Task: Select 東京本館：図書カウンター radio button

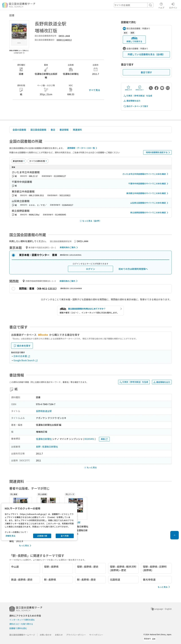Action: [13, 255]
